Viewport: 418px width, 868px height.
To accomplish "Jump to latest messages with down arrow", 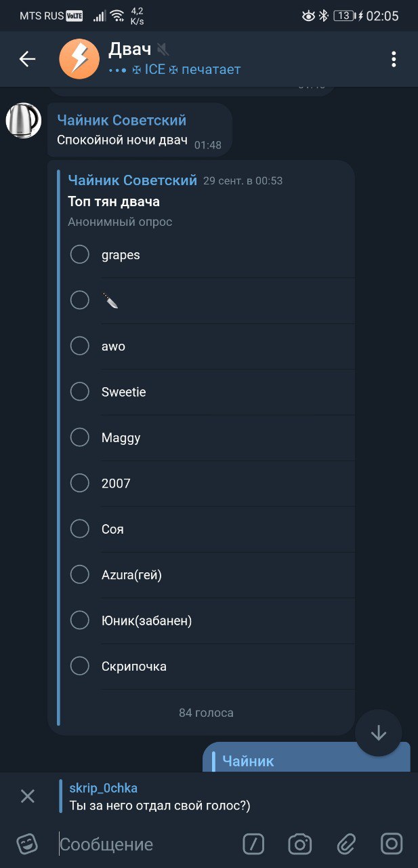I will (x=378, y=732).
